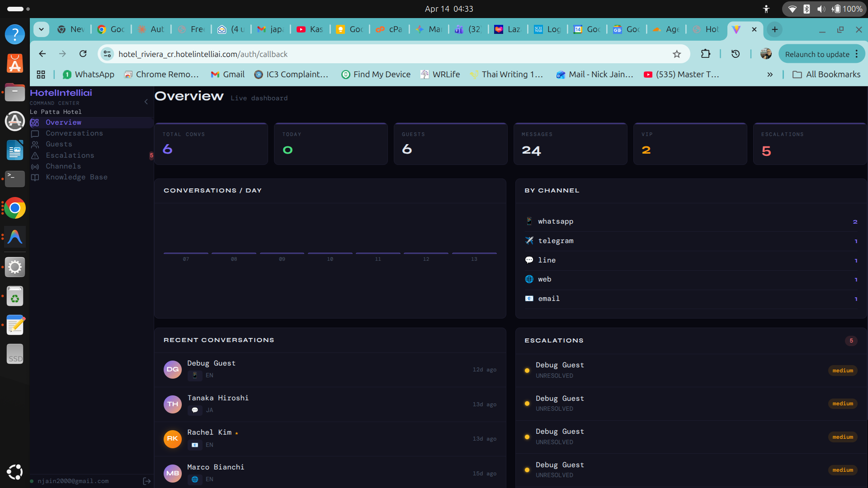868x488 pixels.
Task: Click Relaunch to update button
Action: pos(817,54)
